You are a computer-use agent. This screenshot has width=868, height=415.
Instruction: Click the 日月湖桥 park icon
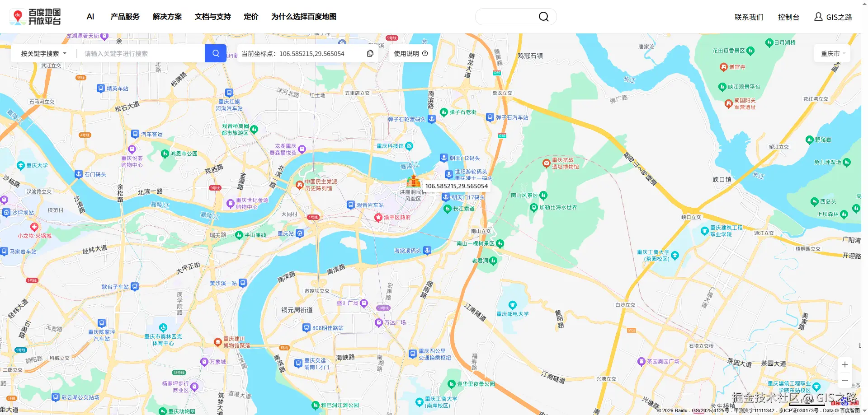coord(769,42)
